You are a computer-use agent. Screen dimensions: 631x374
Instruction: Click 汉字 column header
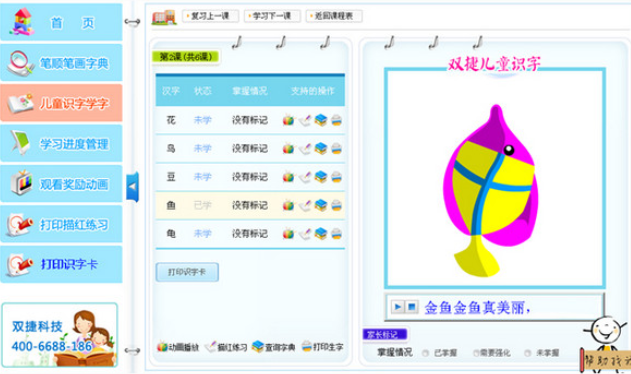171,91
